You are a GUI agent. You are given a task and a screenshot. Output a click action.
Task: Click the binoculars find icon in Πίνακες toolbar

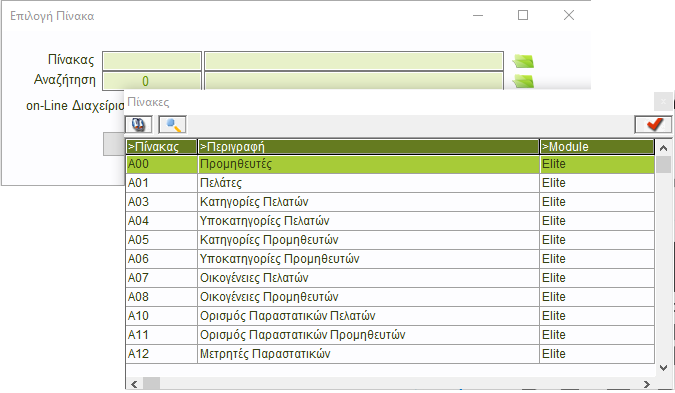pyautogui.click(x=138, y=125)
